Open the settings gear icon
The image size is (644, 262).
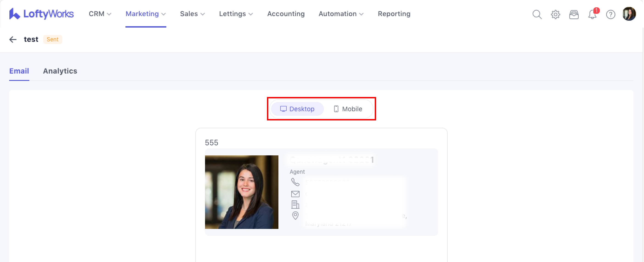tap(555, 14)
